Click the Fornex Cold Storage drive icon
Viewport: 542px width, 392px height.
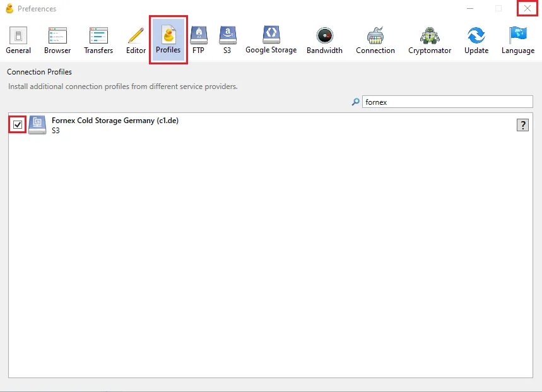[x=37, y=125]
